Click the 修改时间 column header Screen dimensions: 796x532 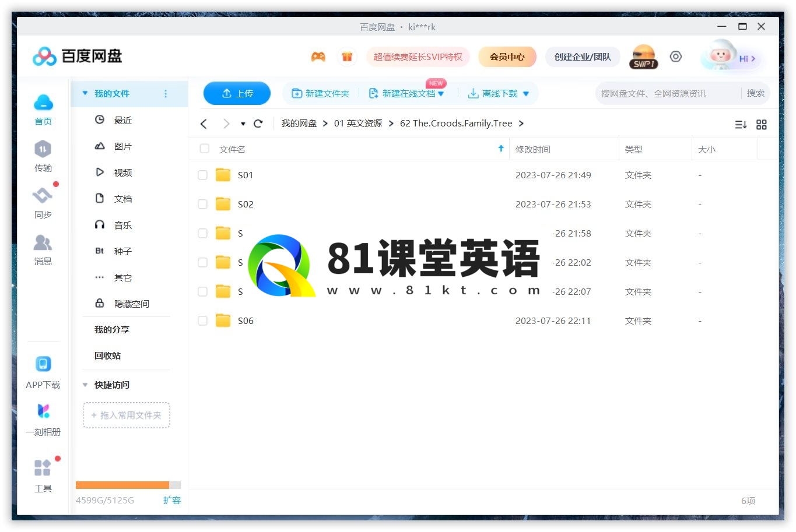click(x=564, y=149)
